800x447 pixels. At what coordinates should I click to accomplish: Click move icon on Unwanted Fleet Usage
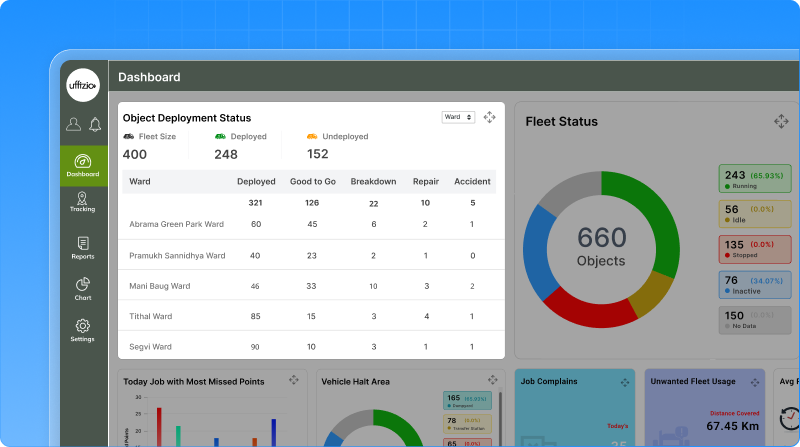click(x=753, y=381)
